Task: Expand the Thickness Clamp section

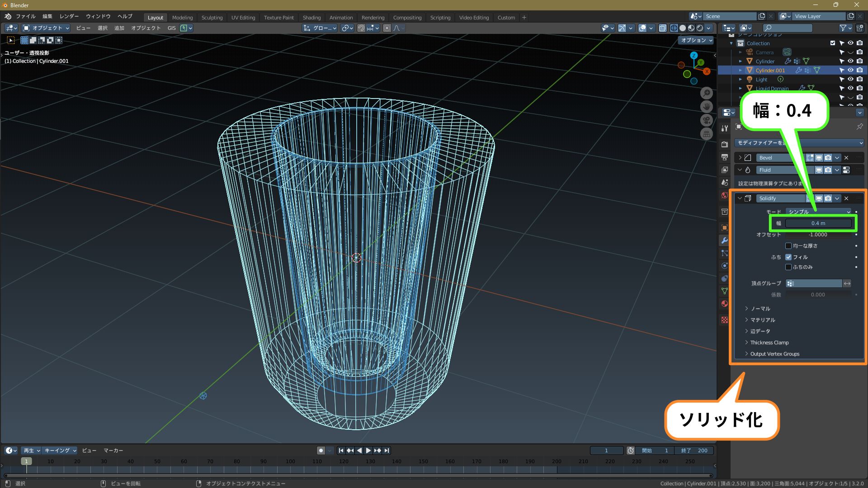Action: pos(769,343)
